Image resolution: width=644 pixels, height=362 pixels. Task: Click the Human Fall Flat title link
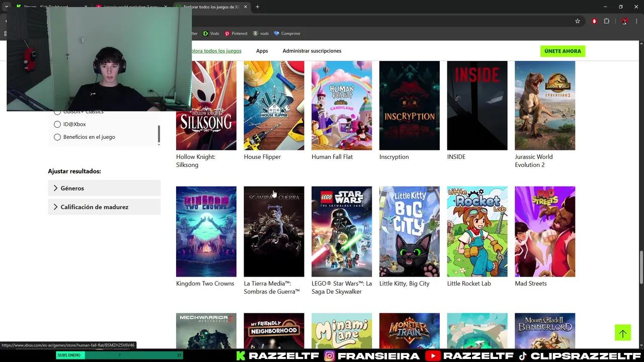(332, 157)
